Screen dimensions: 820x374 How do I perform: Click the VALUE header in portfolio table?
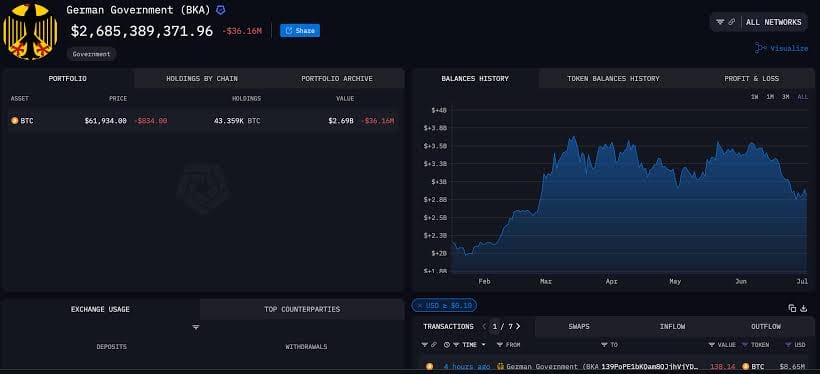[345, 99]
